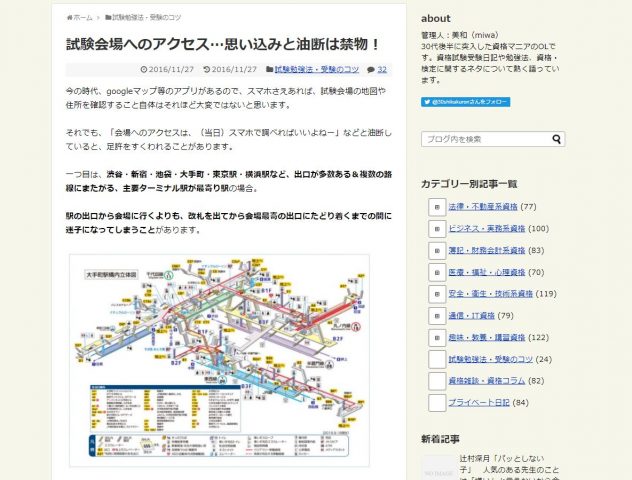
Task: Open 資格雑談・資格コラム category link
Action: coord(487,381)
